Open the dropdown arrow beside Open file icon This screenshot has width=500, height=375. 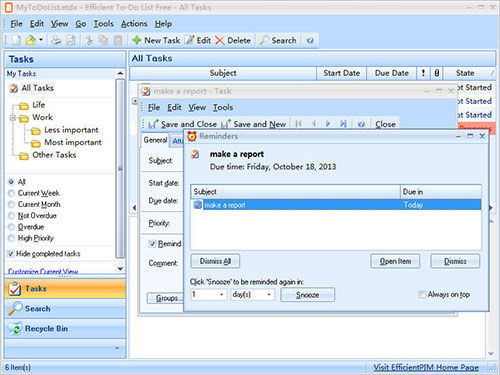(x=41, y=40)
